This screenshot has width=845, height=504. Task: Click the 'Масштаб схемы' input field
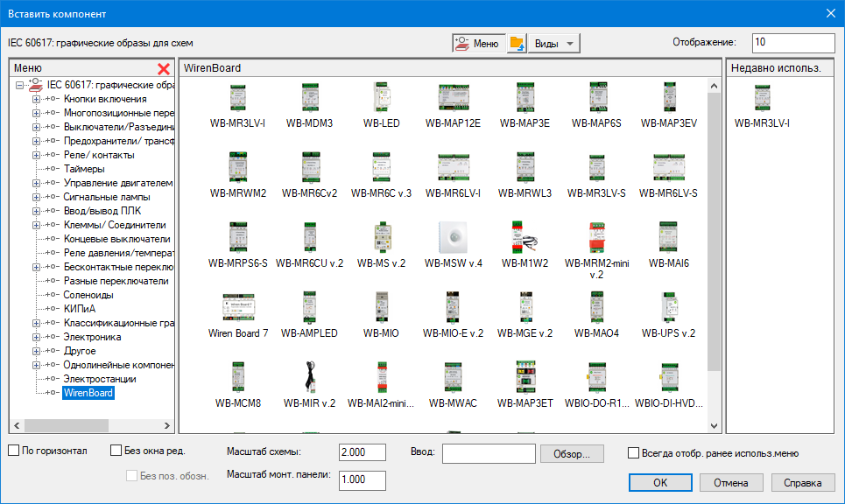pyautogui.click(x=362, y=452)
